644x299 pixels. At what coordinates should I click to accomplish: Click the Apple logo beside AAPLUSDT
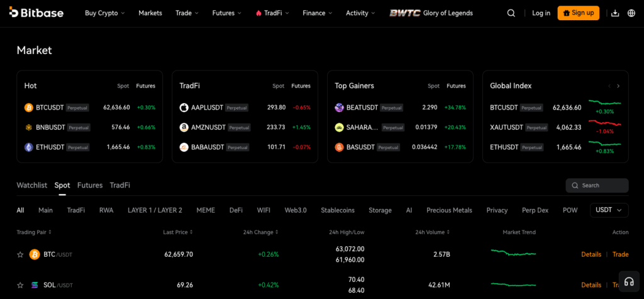click(x=184, y=108)
